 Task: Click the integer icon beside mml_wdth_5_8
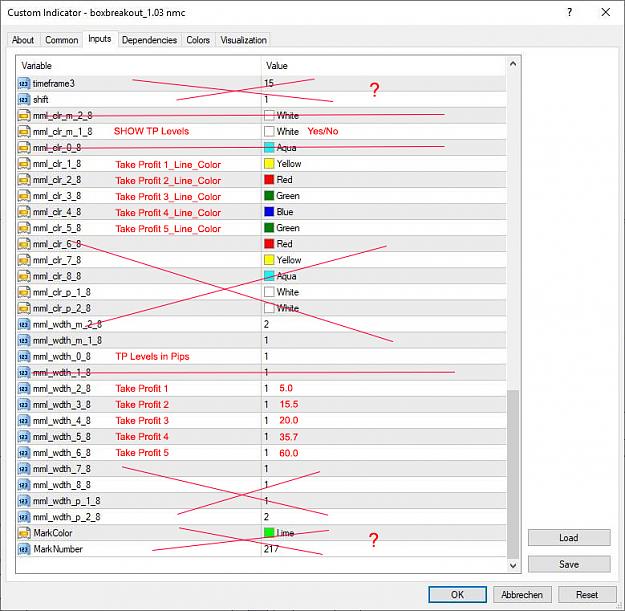coord(24,437)
